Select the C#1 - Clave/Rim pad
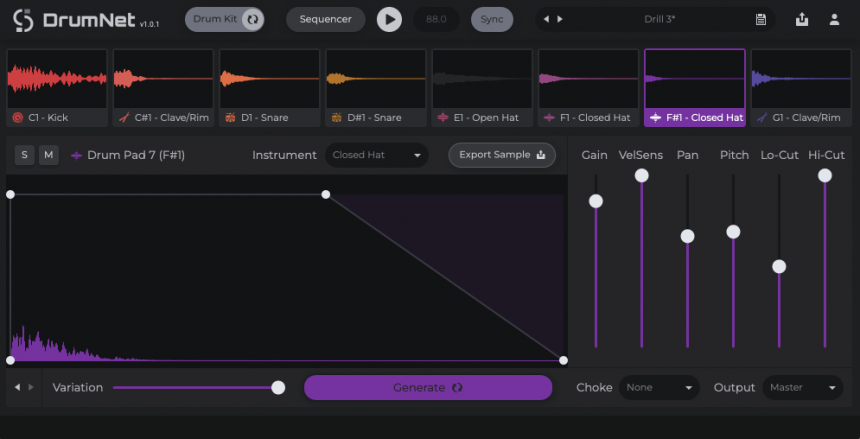860x439 pixels. click(163, 88)
